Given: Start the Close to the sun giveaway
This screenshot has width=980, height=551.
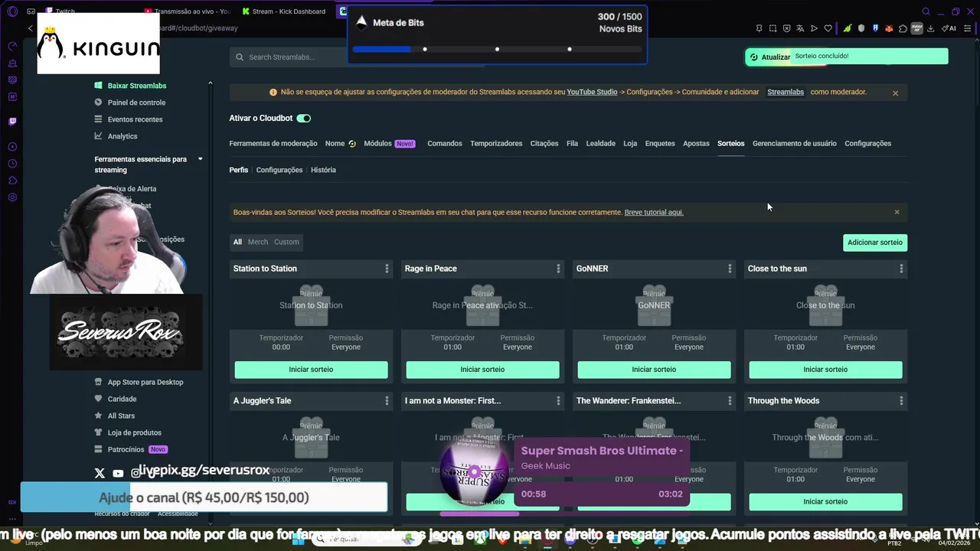Looking at the screenshot, I should (x=825, y=370).
